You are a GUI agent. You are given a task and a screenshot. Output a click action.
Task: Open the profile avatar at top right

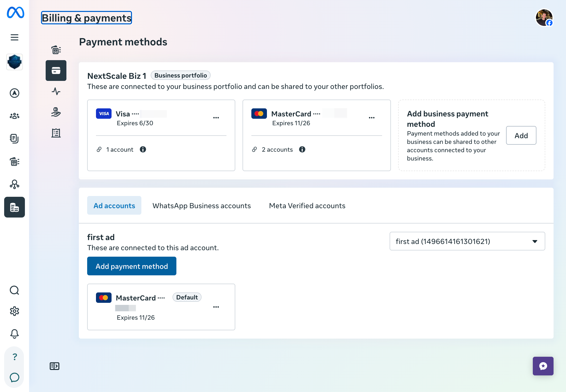click(544, 18)
